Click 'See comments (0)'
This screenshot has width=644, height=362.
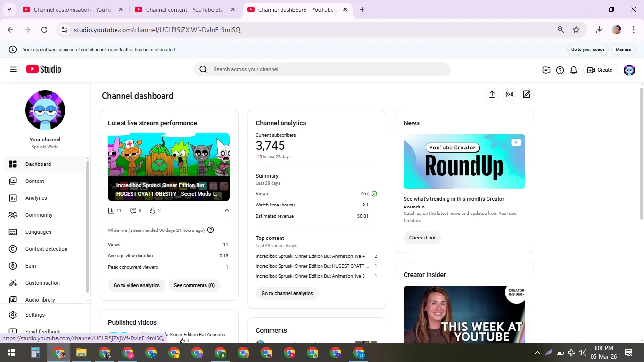click(194, 285)
